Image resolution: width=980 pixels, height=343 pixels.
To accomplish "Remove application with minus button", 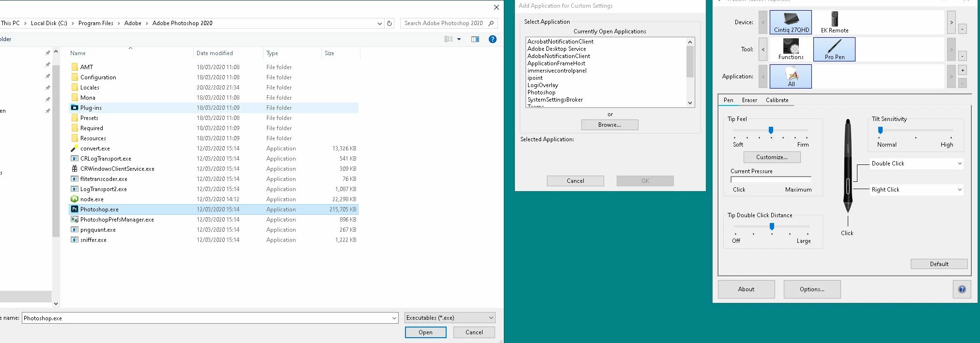I will click(x=963, y=83).
